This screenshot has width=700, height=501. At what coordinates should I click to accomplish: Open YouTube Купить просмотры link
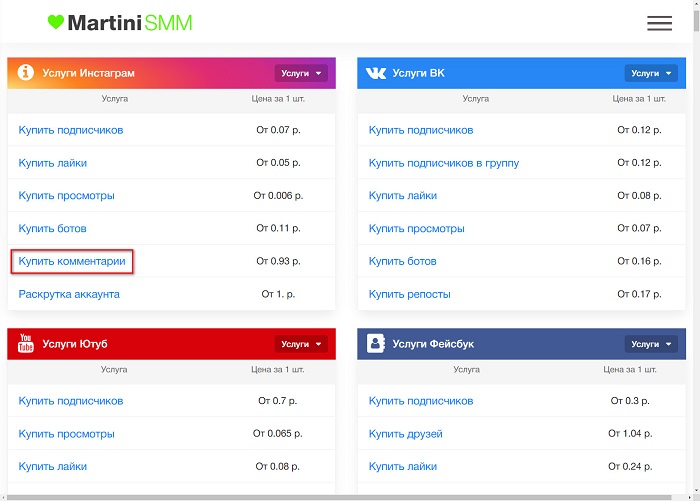pyautogui.click(x=66, y=434)
